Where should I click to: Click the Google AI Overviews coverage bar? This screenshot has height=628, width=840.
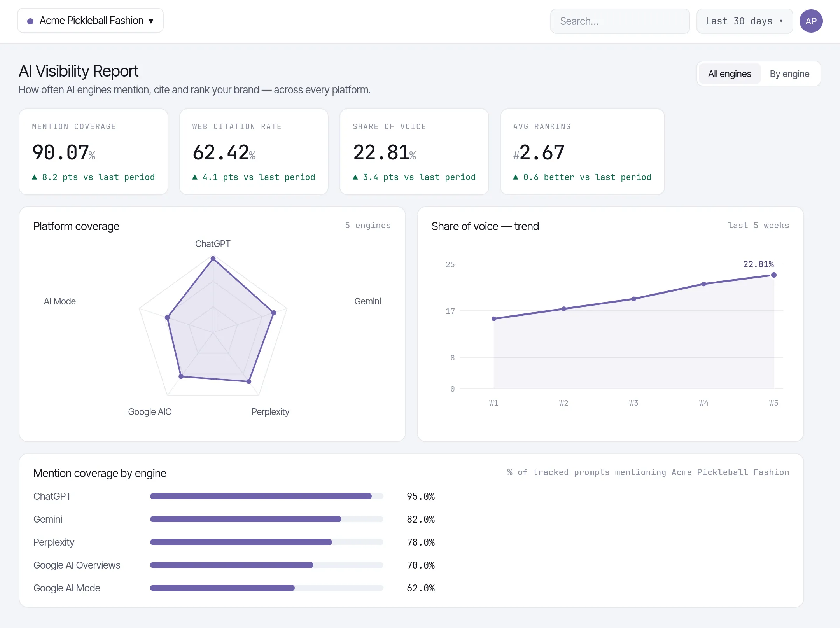pyautogui.click(x=266, y=565)
